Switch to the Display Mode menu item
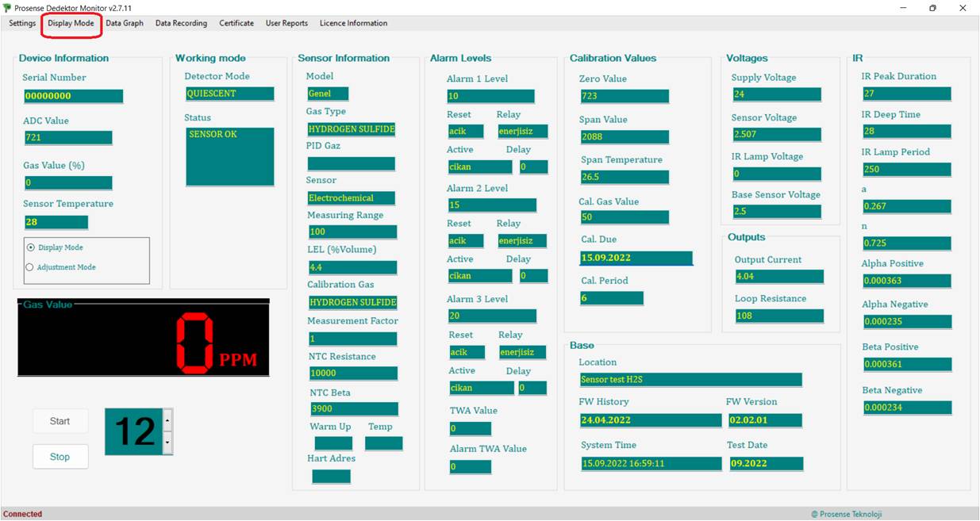 71,23
